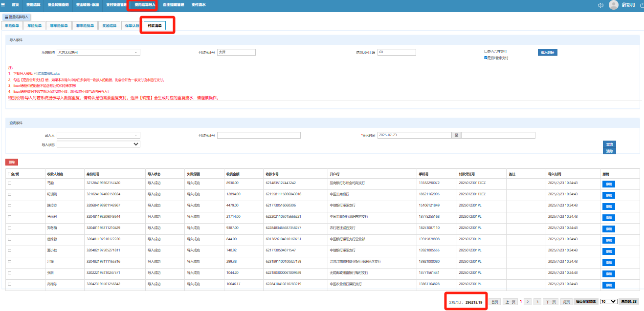The width and height of the screenshot is (644, 311).
Task: Open the page size dropdown showing 10
Action: (x=608, y=302)
